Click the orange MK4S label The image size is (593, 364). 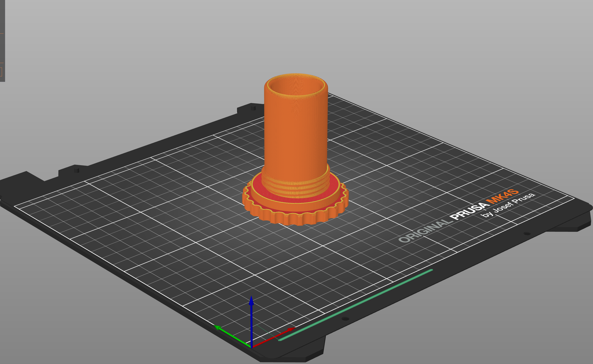click(x=502, y=196)
